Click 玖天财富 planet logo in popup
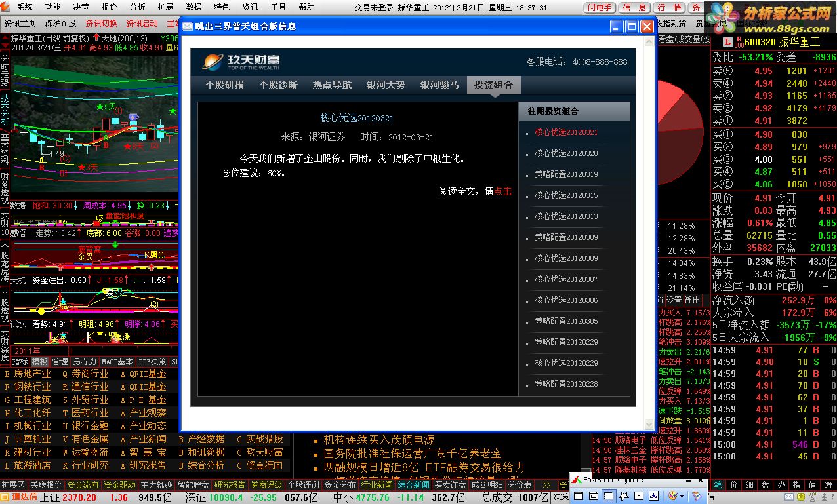Image resolution: width=837 pixels, height=504 pixels. (x=212, y=62)
